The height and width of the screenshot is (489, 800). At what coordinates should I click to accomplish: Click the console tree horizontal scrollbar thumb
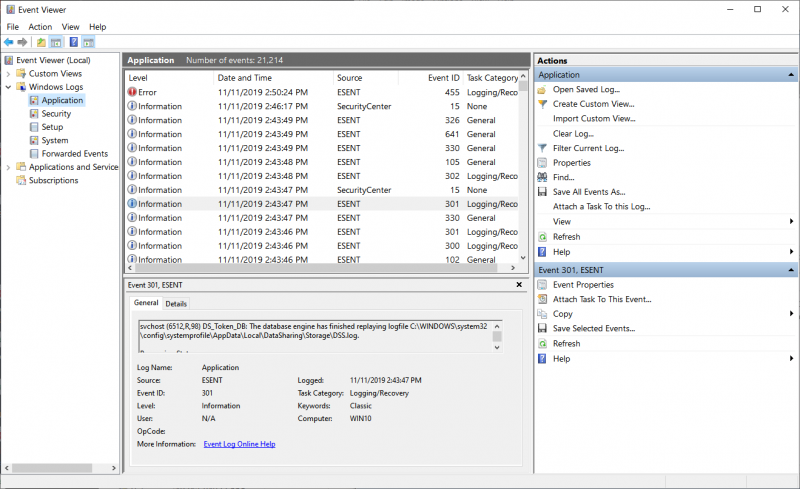point(52,468)
